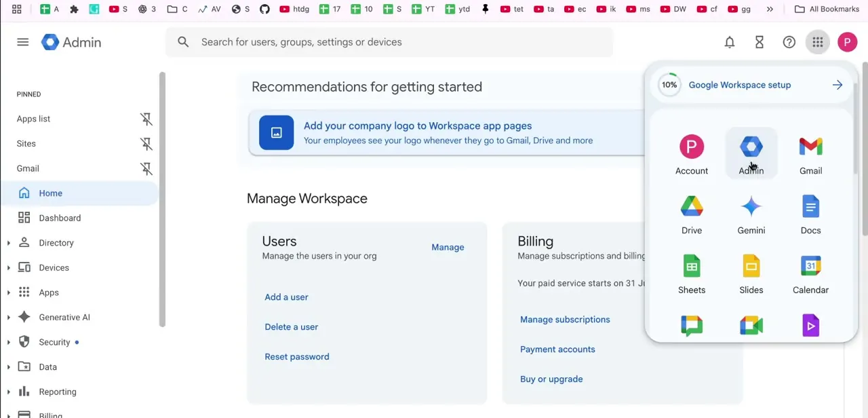
Task: Open the AV chart bookmark
Action: click(x=210, y=9)
